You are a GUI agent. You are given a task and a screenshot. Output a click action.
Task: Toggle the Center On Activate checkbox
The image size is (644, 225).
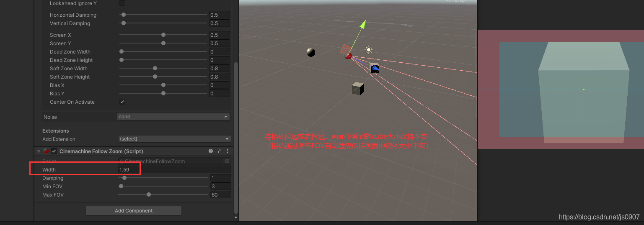[x=122, y=102]
